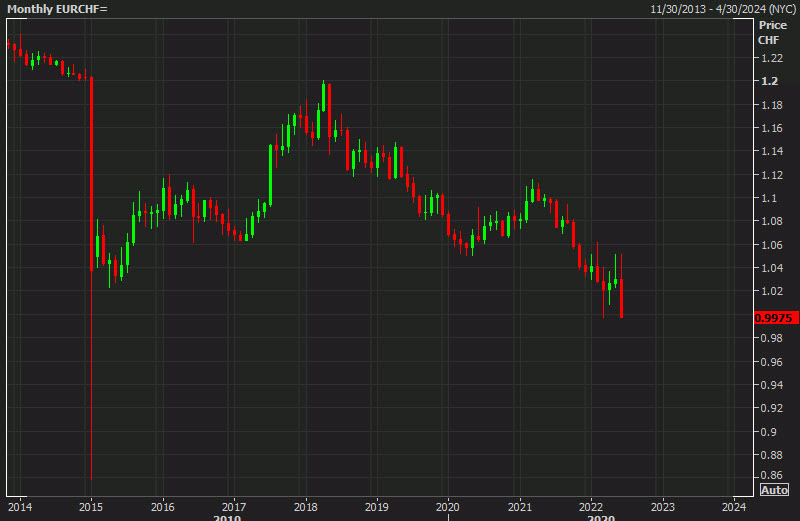
Task: Click the 1.1 price axis label
Action: pos(768,198)
